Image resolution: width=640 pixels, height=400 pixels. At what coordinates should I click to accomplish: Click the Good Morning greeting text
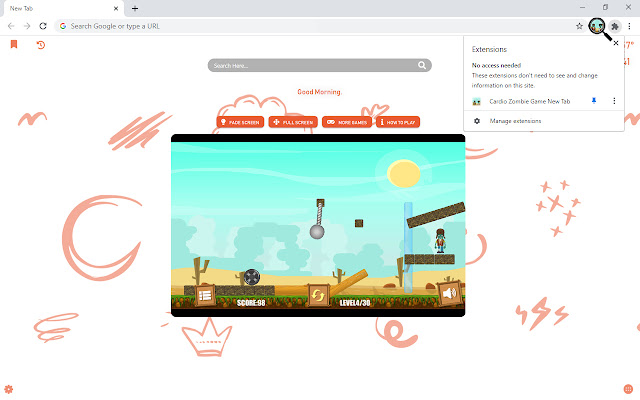pyautogui.click(x=319, y=92)
